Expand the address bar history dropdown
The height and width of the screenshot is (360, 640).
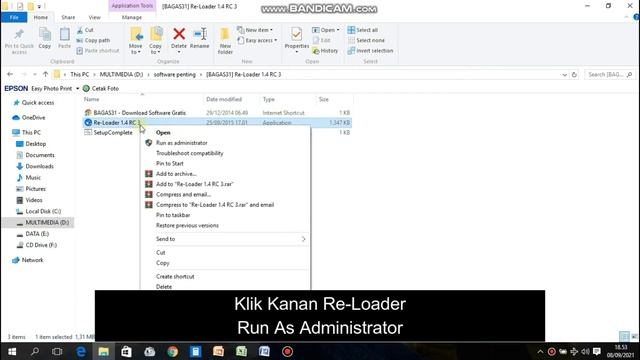(x=564, y=75)
